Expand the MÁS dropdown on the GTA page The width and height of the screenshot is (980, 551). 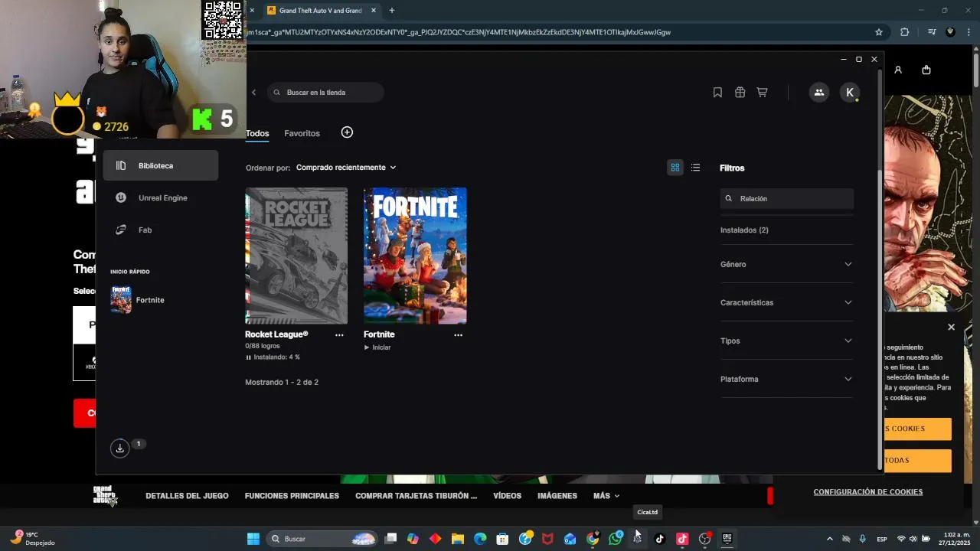click(606, 496)
